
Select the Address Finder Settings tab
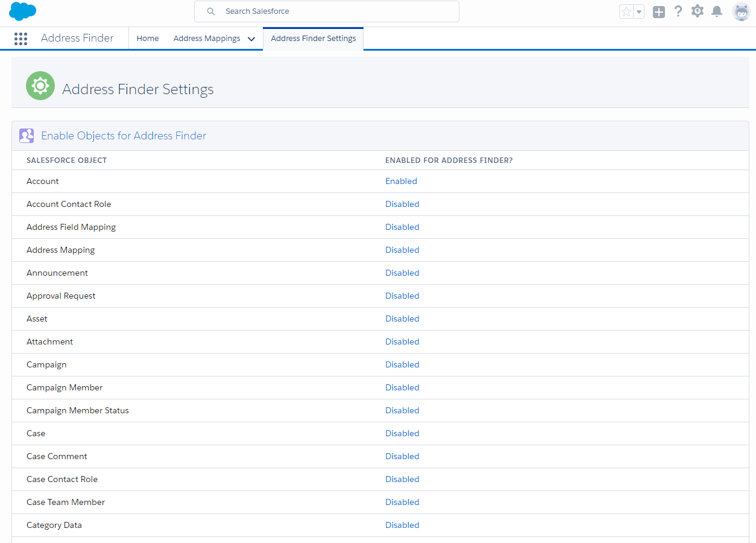313,38
